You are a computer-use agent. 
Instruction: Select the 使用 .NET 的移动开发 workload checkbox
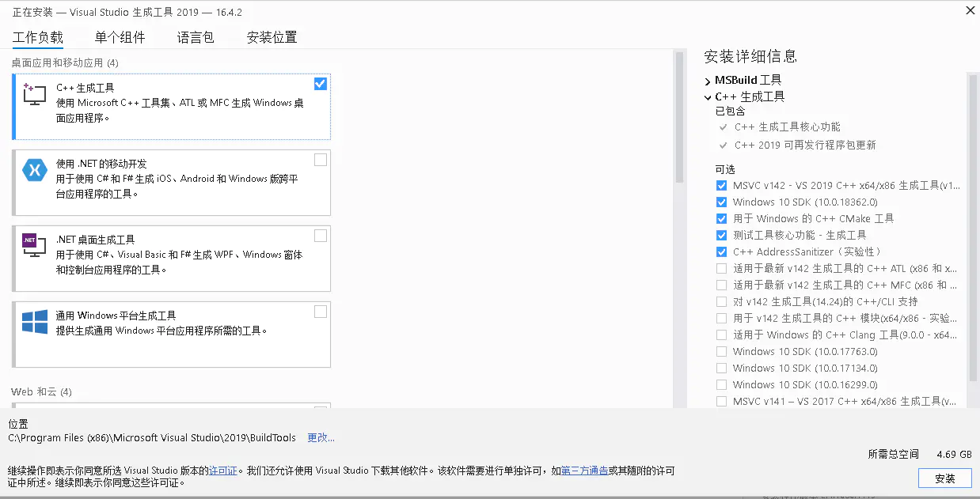[x=320, y=160]
